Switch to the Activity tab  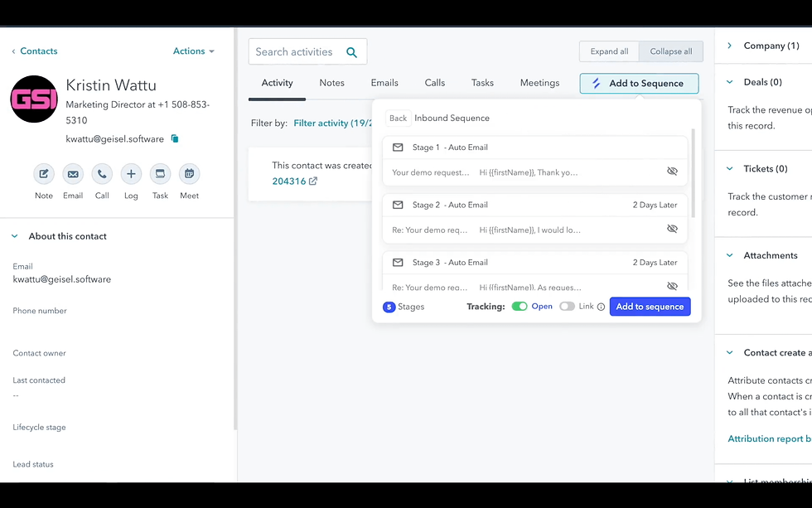pos(277,83)
